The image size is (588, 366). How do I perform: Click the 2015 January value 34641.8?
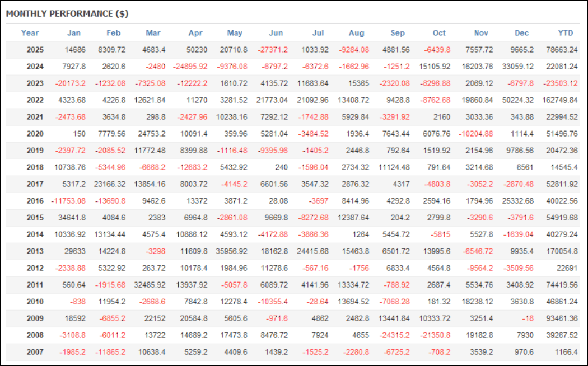[x=71, y=218]
